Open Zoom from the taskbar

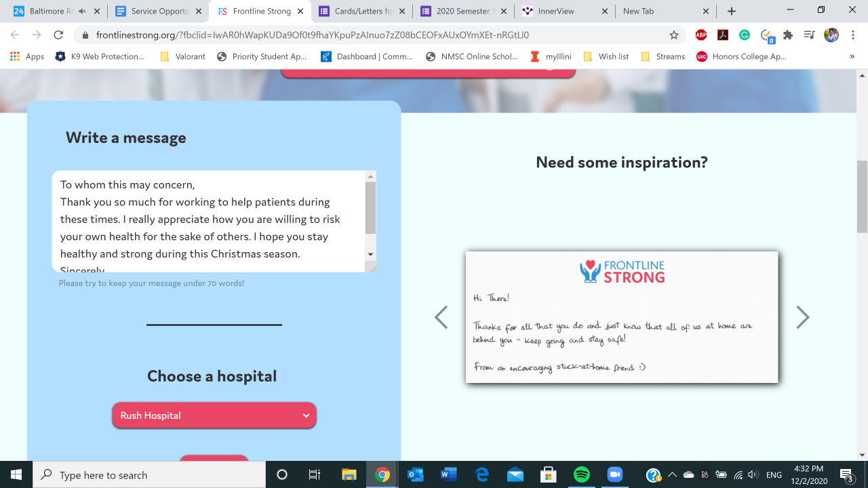pyautogui.click(x=615, y=475)
